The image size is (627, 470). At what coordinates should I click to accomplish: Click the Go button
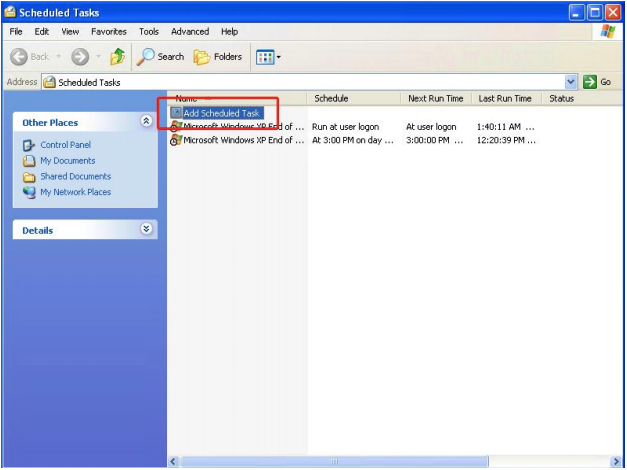tap(596, 82)
